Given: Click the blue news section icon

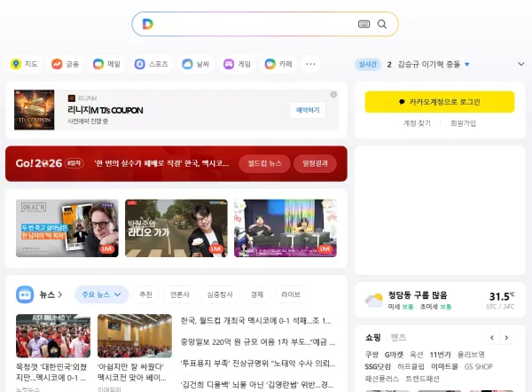Looking at the screenshot, I should (25, 294).
